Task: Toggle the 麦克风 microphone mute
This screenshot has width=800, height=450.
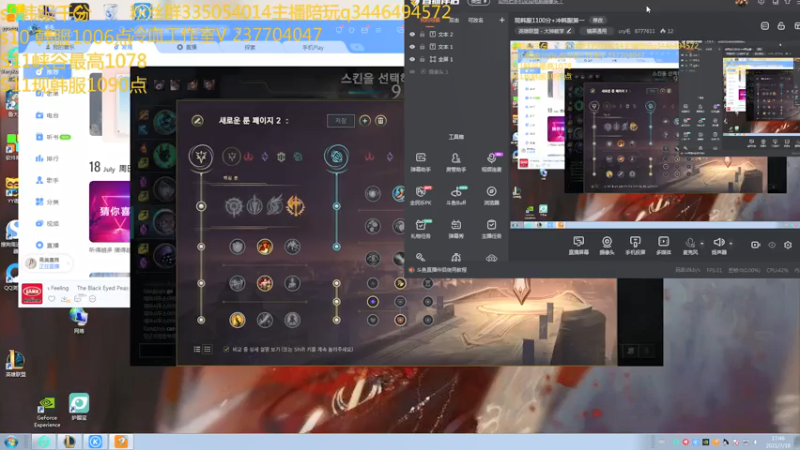Action: pyautogui.click(x=690, y=245)
